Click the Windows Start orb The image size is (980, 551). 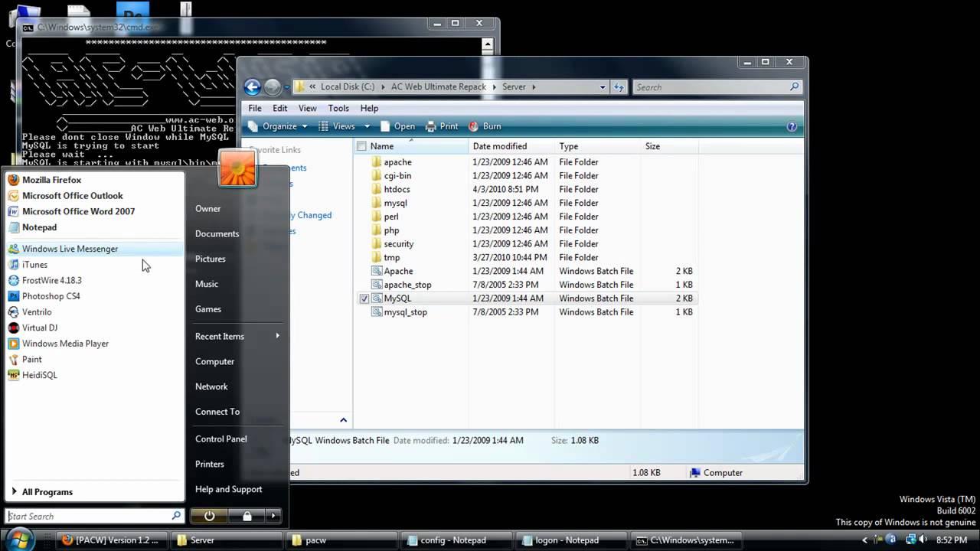(21, 539)
